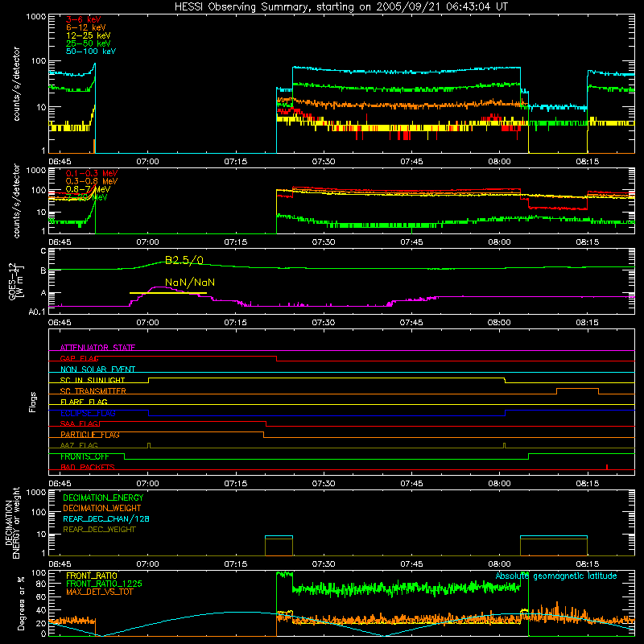Select the green 25-50 keV legend label
644x644 pixels.
coord(89,43)
